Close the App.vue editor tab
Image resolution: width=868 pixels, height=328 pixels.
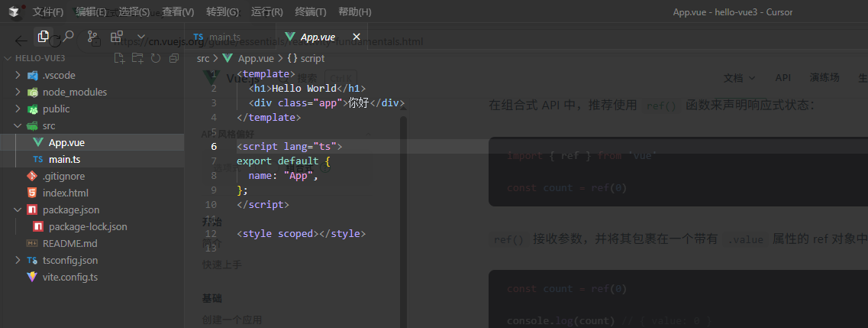(357, 37)
